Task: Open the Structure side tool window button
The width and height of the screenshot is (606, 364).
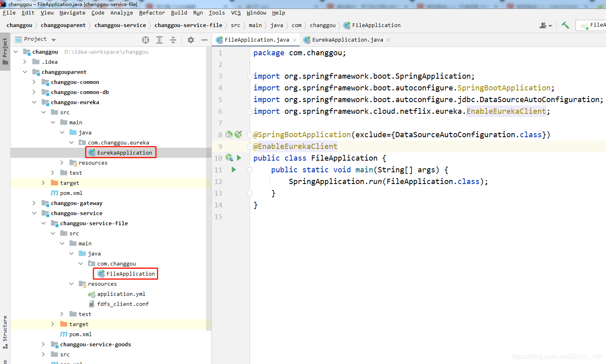Action: coord(5,332)
